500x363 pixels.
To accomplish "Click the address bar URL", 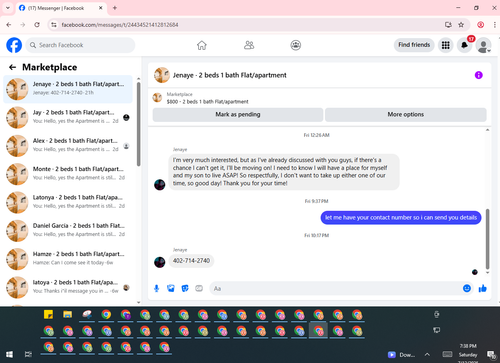I will tap(120, 25).
